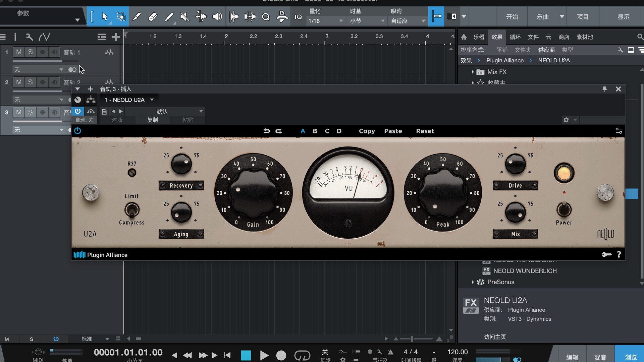
Task: Show automation with the curve icon
Action: tap(44, 37)
